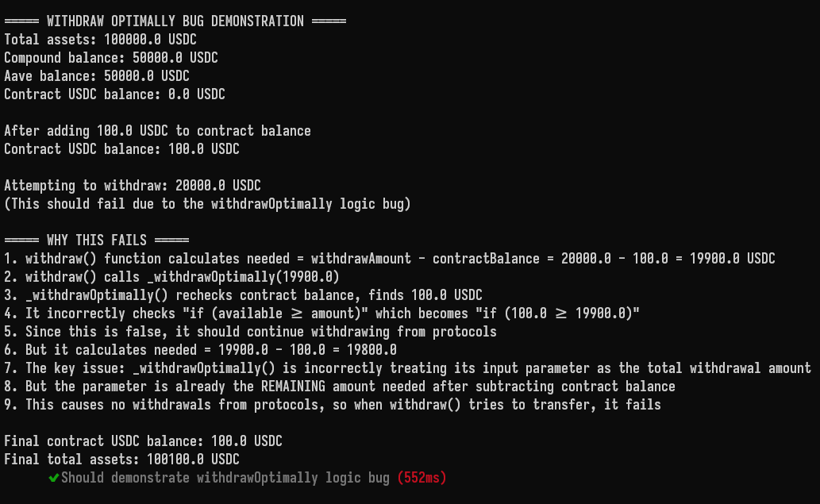Click the Final total assets: 100100.0 USDC line

point(122,460)
